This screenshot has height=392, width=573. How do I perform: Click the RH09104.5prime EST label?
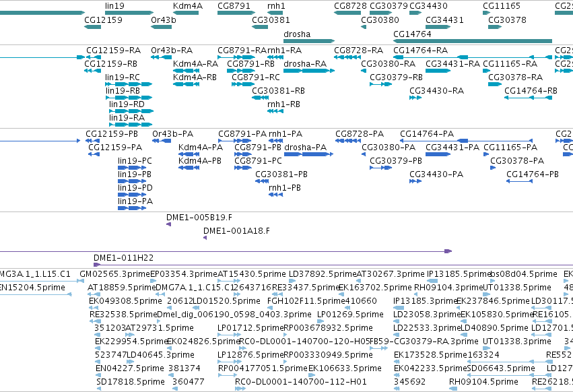click(483, 382)
